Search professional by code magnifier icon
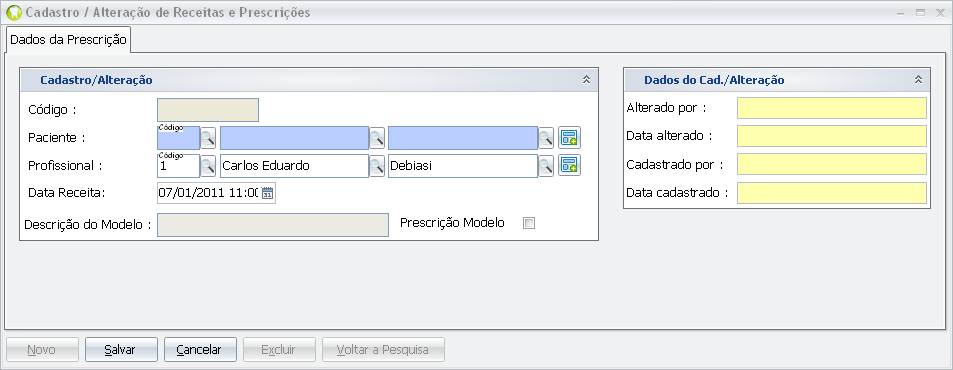The width and height of the screenshot is (953, 370). click(x=208, y=165)
